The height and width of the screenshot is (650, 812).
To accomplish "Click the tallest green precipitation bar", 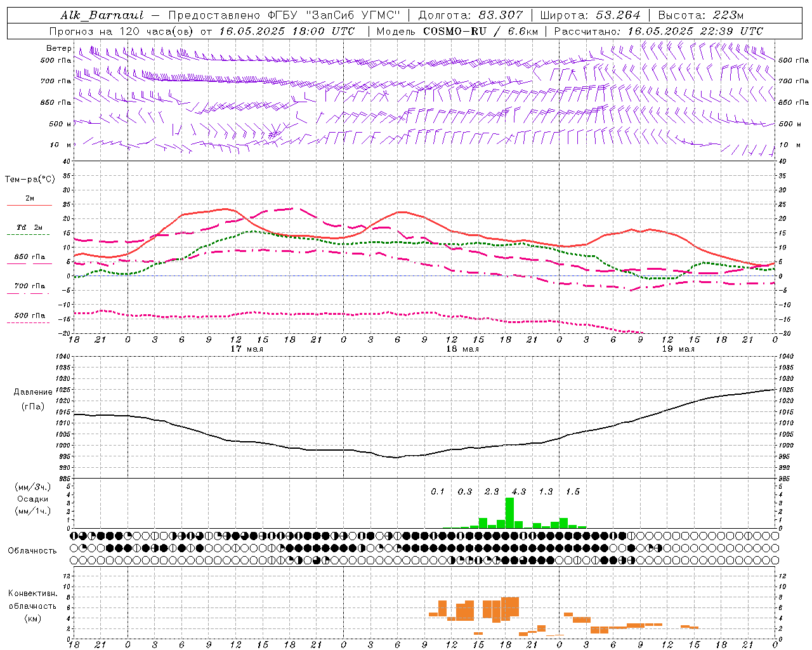I will (509, 513).
